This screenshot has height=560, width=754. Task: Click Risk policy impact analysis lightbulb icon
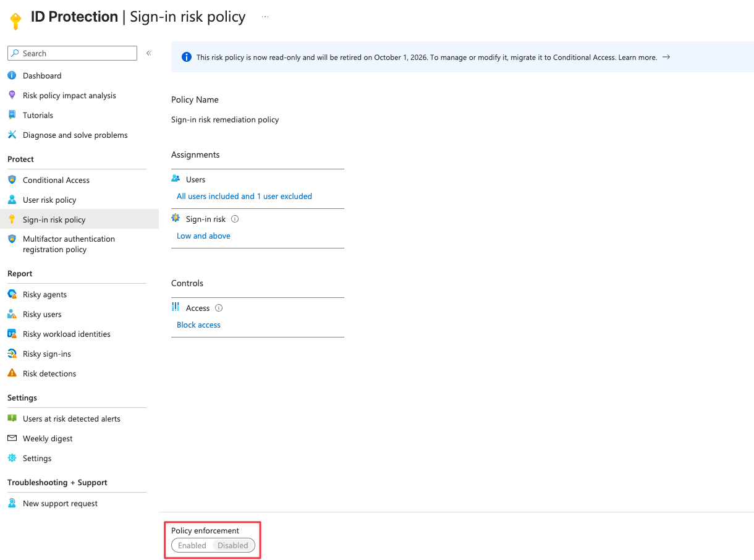pyautogui.click(x=12, y=95)
